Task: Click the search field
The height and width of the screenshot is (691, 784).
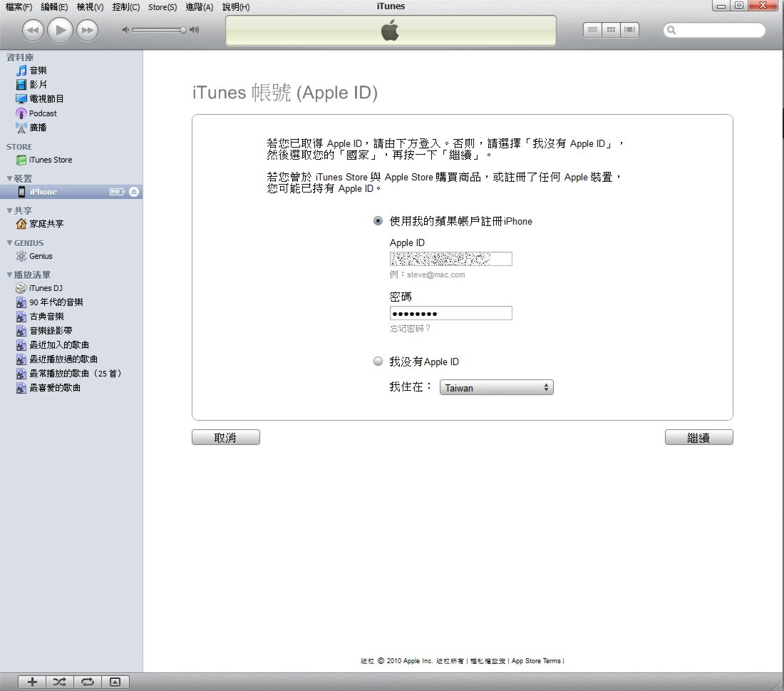Action: [714, 30]
